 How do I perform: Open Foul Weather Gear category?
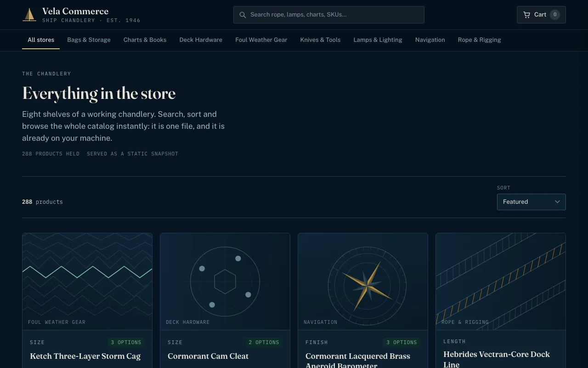(261, 40)
